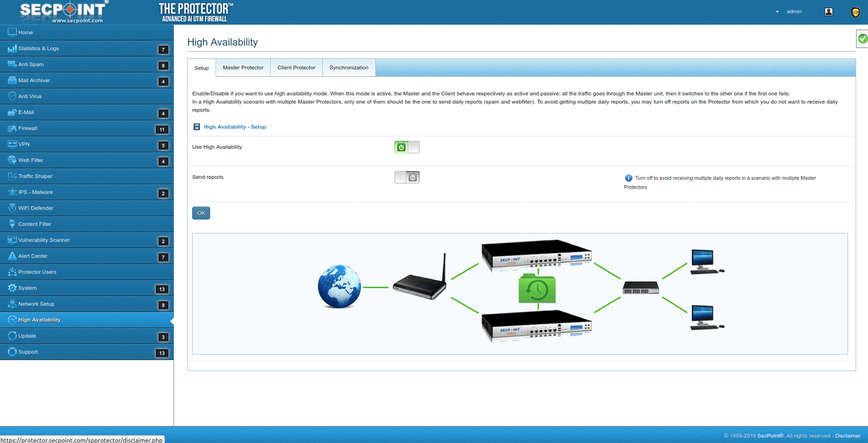Click the info icon beside Turn off note
868x443 pixels.
(628, 178)
